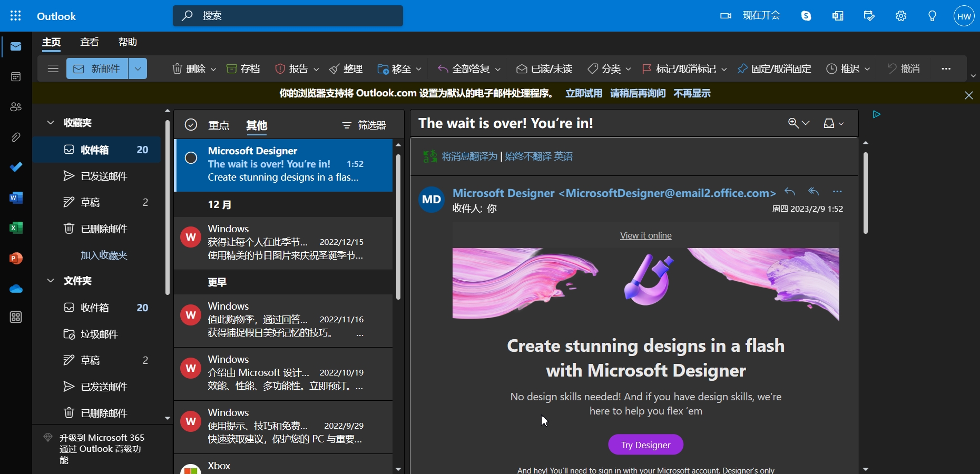Open the tips lightbulb icon
The image size is (980, 474).
tap(933, 16)
